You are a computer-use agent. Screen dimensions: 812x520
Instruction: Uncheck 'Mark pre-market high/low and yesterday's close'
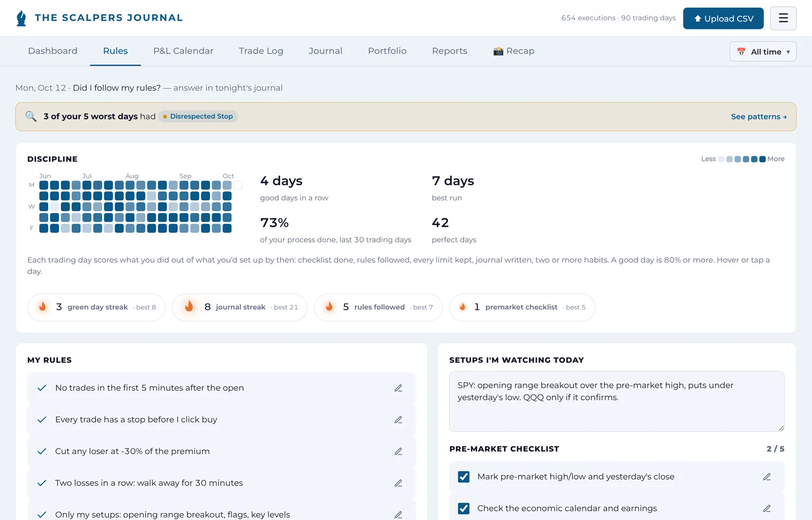point(464,477)
